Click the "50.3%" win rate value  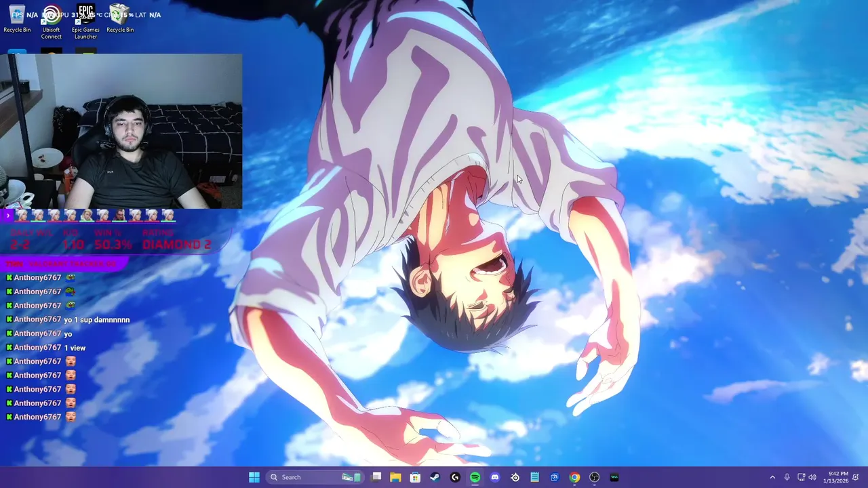click(113, 245)
